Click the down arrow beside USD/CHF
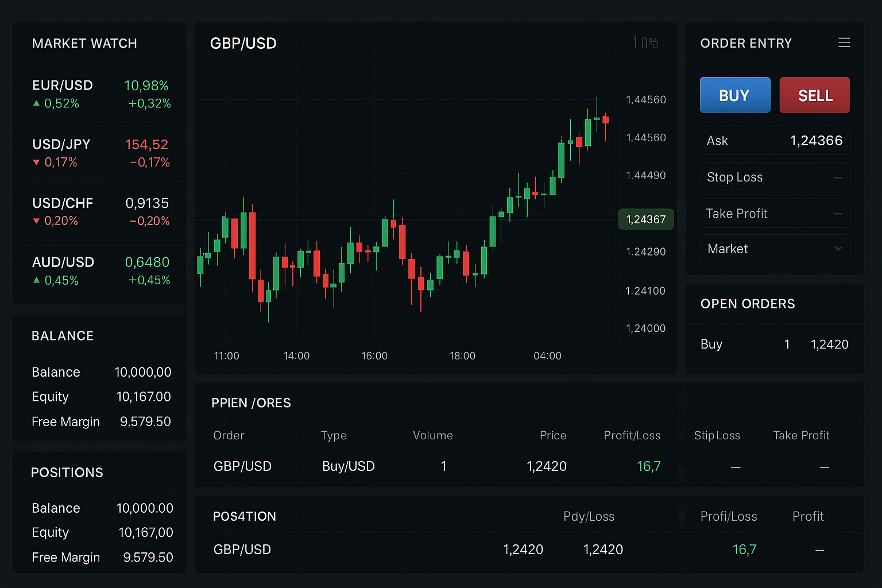Screen dimensions: 882x588 [36, 222]
